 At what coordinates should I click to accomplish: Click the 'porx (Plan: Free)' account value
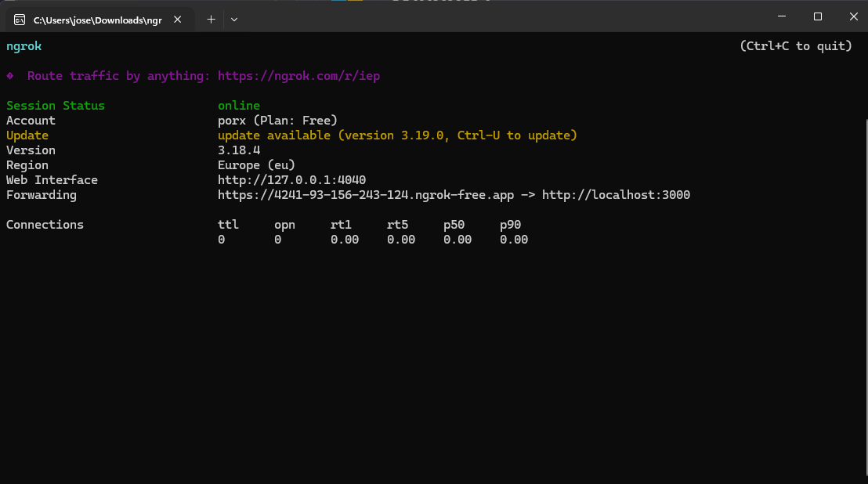click(x=277, y=121)
